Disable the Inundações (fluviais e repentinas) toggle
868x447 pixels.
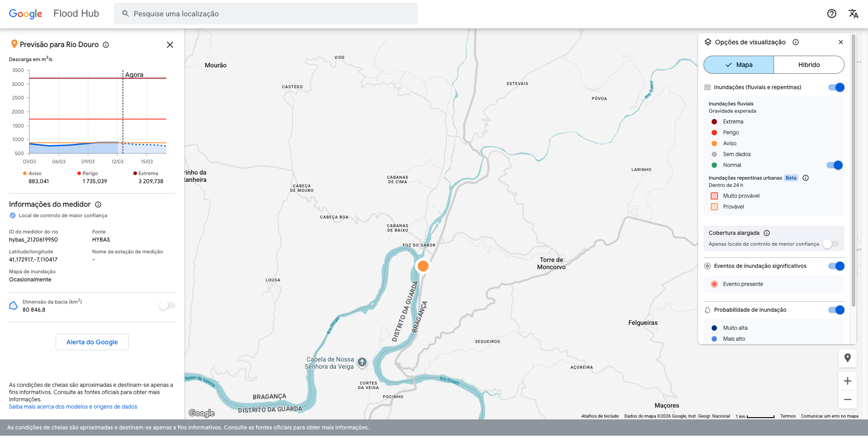pos(835,87)
